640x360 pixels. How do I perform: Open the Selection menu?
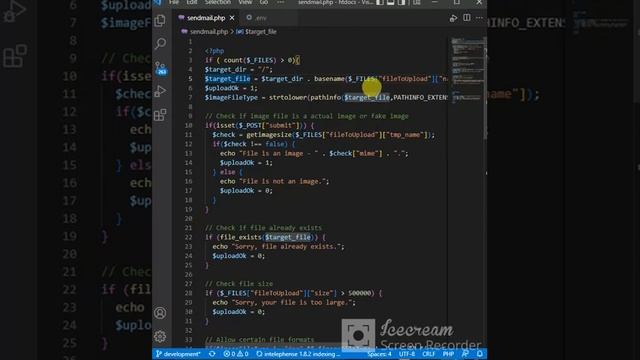[218, 2]
